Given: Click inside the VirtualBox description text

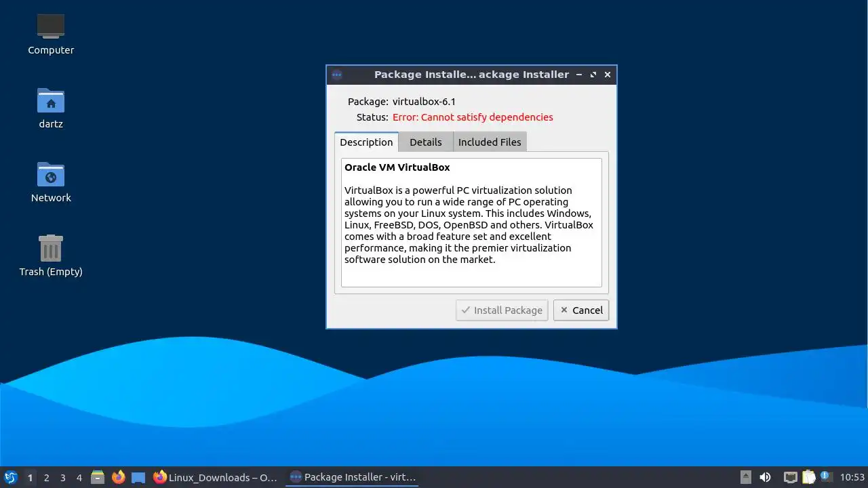Looking at the screenshot, I should [469, 225].
